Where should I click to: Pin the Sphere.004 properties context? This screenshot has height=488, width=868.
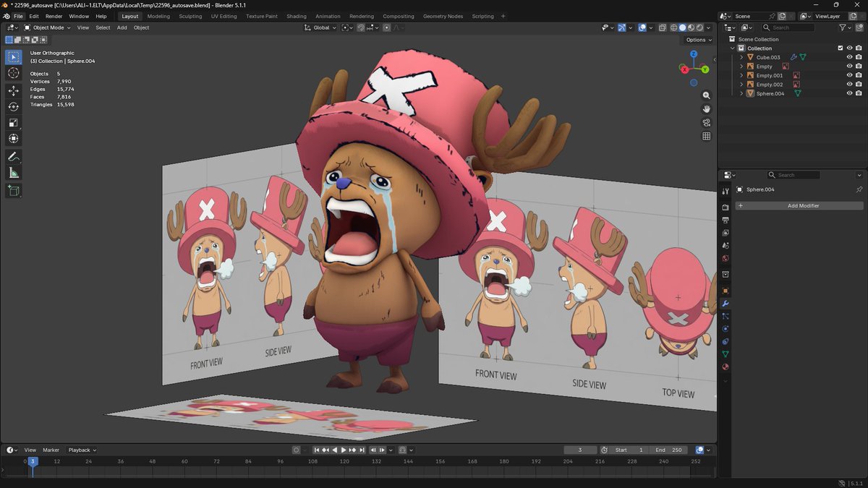pos(859,189)
